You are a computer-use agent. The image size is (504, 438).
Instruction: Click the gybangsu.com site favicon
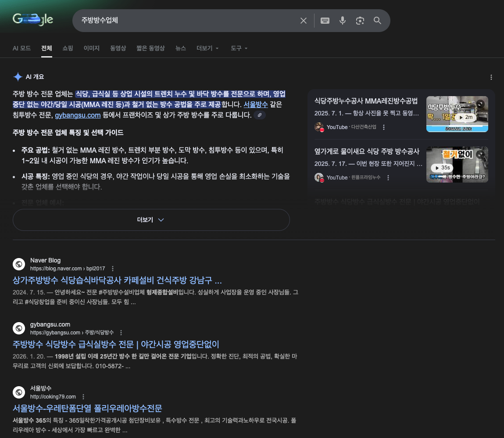coord(19,328)
